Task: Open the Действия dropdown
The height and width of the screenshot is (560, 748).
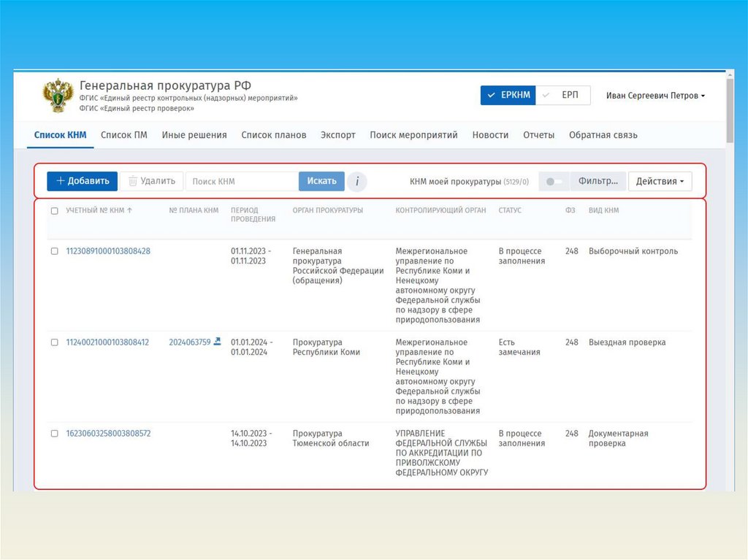Action: [x=660, y=182]
